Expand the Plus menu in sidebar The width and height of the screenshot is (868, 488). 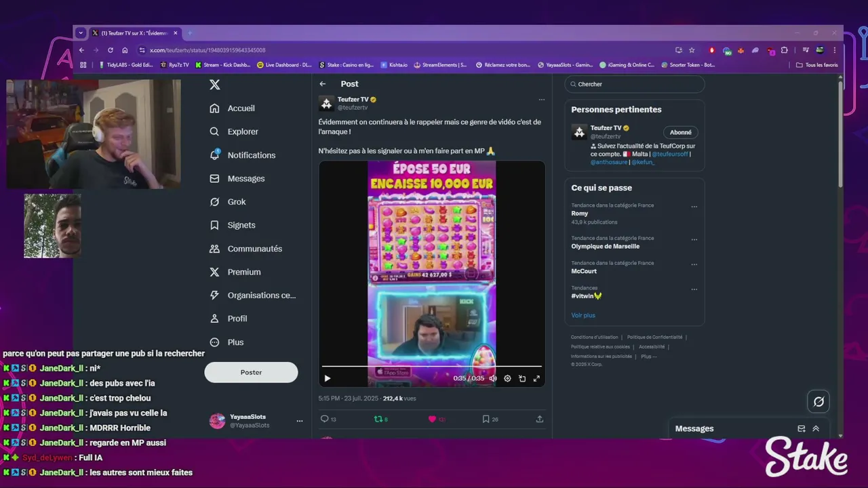pos(226,342)
